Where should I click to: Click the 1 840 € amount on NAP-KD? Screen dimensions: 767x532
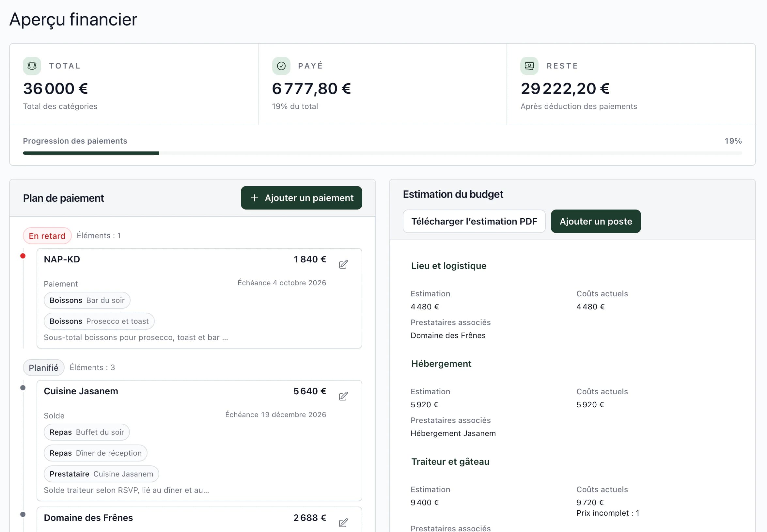pyautogui.click(x=310, y=259)
